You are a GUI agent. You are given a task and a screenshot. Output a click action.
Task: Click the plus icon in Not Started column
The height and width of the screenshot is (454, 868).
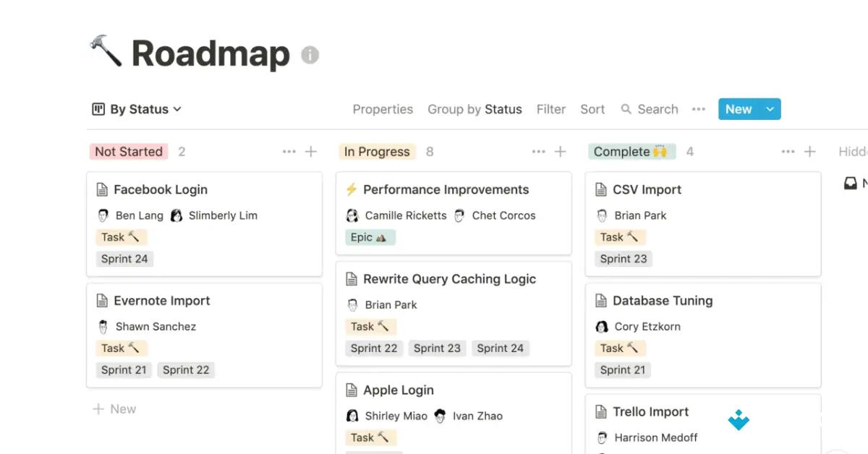(x=311, y=152)
